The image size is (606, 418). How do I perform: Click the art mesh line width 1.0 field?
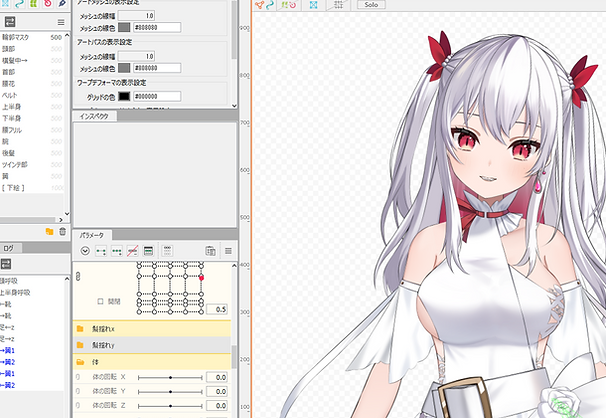coord(136,15)
